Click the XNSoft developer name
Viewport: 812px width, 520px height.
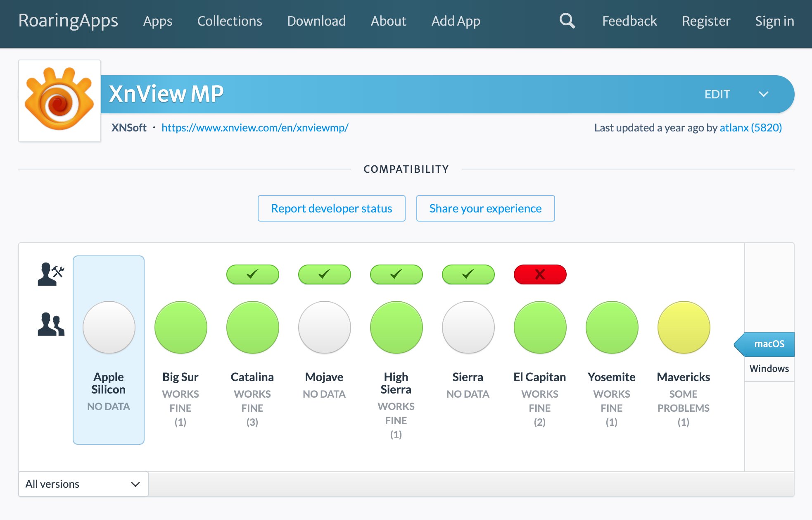(129, 128)
